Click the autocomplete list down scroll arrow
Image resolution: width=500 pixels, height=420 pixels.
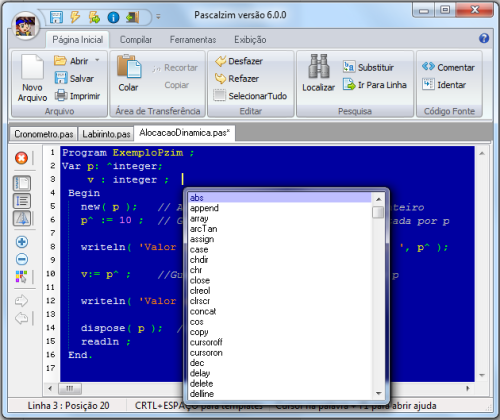(x=378, y=393)
